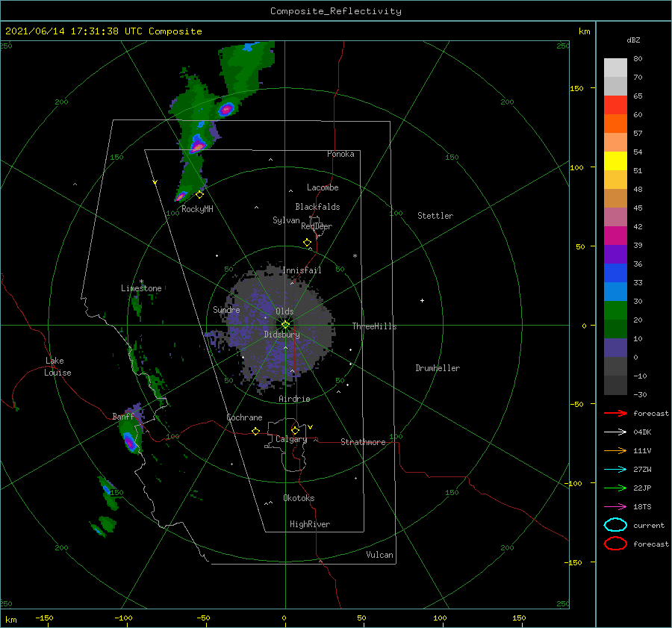Click the cyan current ellipse icon
The width and height of the screenshot is (672, 628).
[x=615, y=525]
